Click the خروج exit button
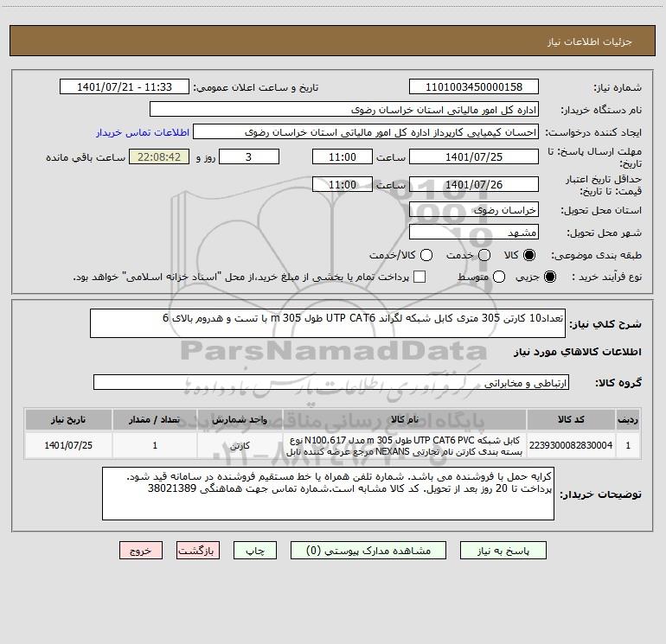The width and height of the screenshot is (666, 644). [141, 551]
